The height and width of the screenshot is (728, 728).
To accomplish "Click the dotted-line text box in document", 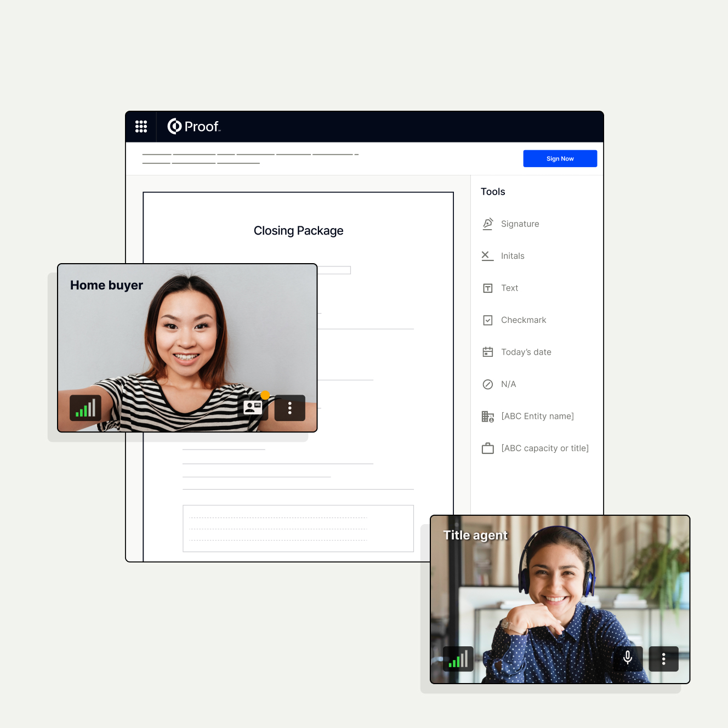I will tap(298, 528).
